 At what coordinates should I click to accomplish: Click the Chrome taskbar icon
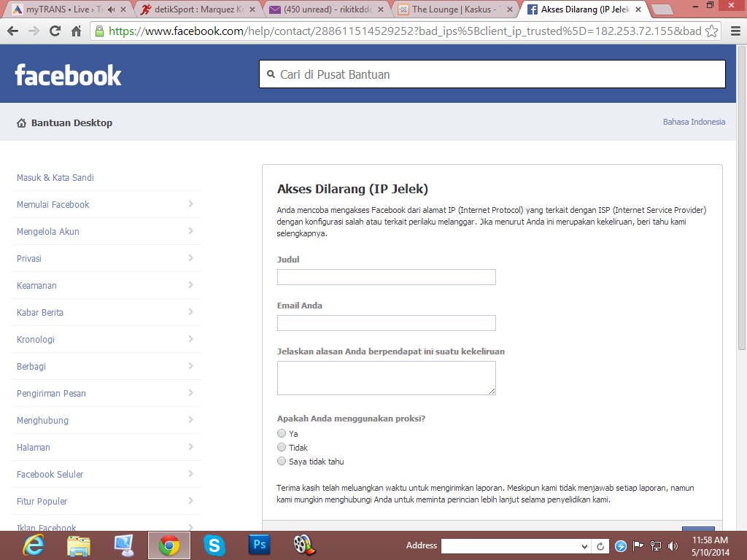pyautogui.click(x=169, y=545)
